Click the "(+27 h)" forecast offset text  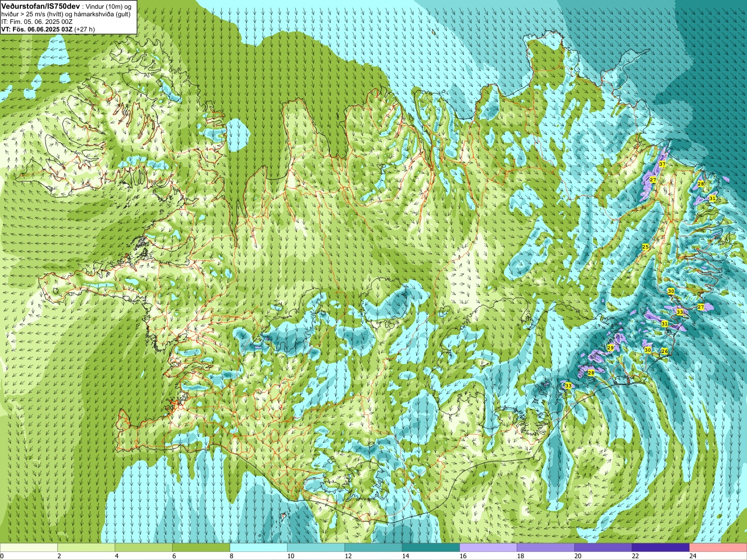(x=85, y=29)
